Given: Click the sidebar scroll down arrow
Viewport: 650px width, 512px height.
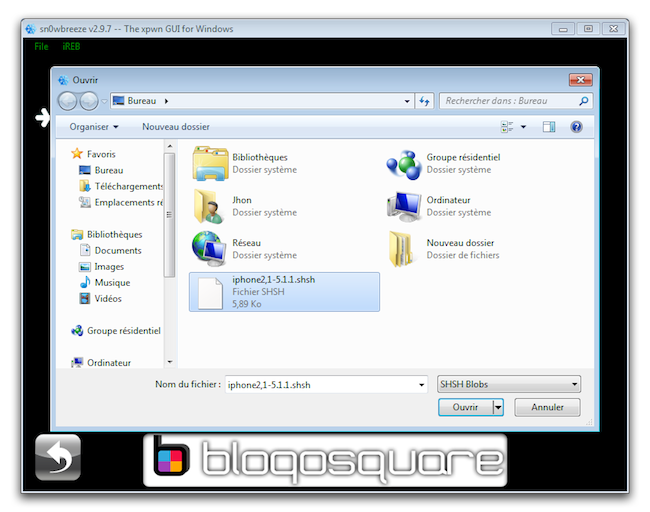Looking at the screenshot, I should coord(170,362).
